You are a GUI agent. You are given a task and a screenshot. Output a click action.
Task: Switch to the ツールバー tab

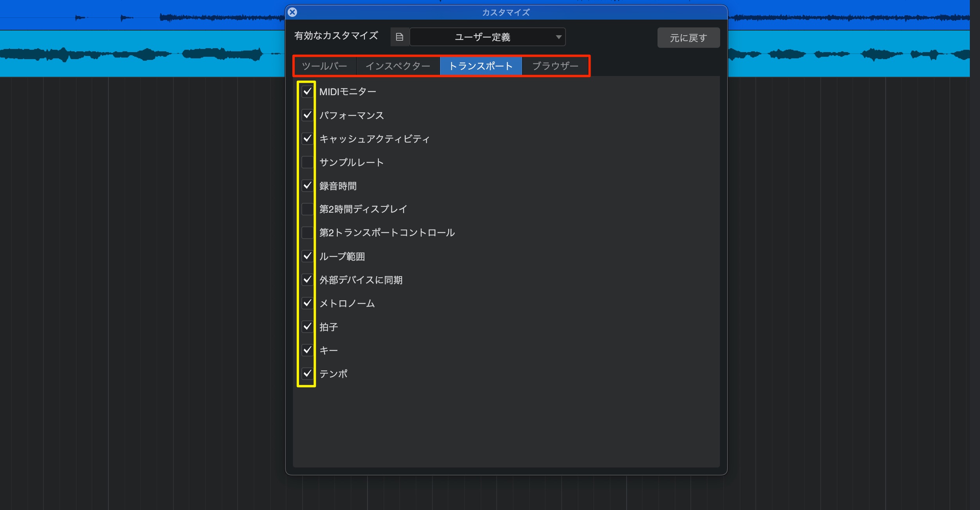click(325, 66)
